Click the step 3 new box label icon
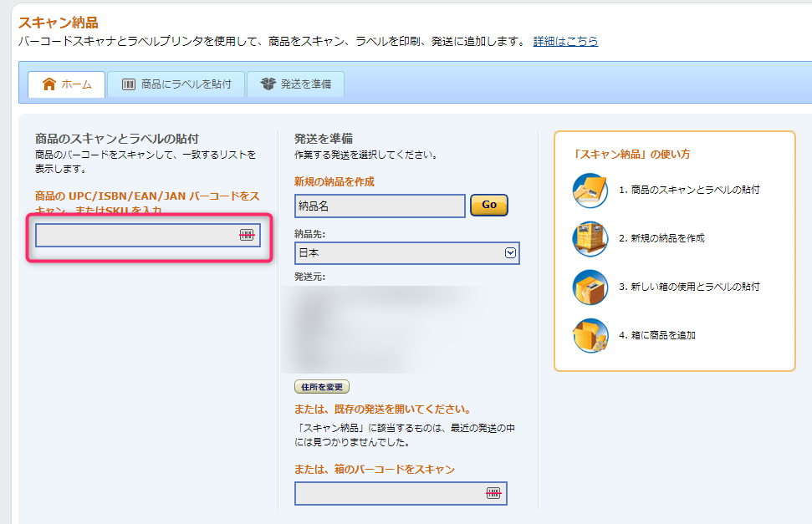The width and height of the screenshot is (812, 524). [x=590, y=287]
